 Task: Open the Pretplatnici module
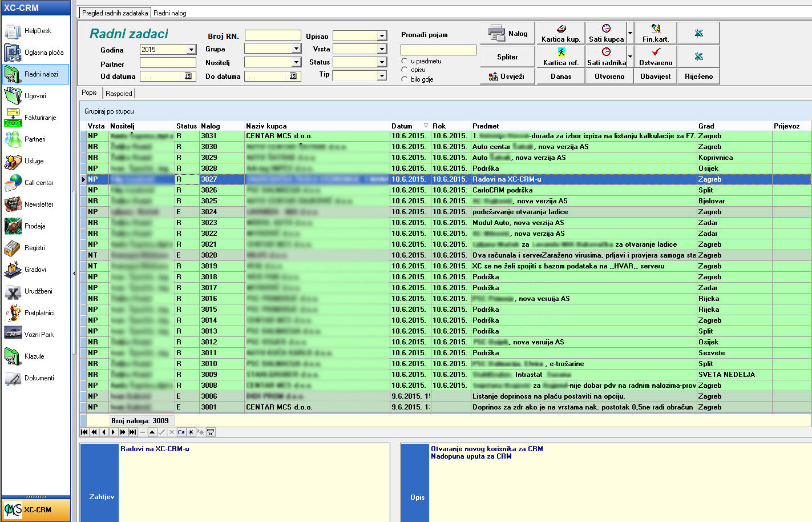pyautogui.click(x=35, y=313)
